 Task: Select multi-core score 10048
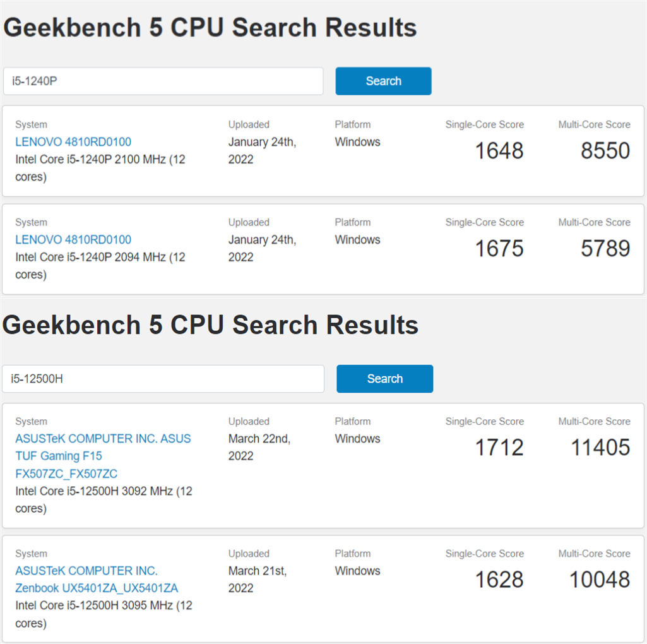pos(600,580)
